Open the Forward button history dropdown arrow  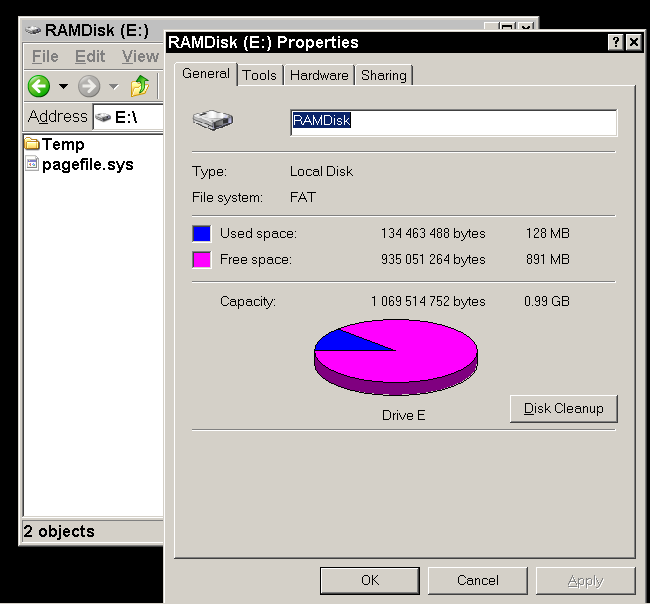pyautogui.click(x=113, y=86)
